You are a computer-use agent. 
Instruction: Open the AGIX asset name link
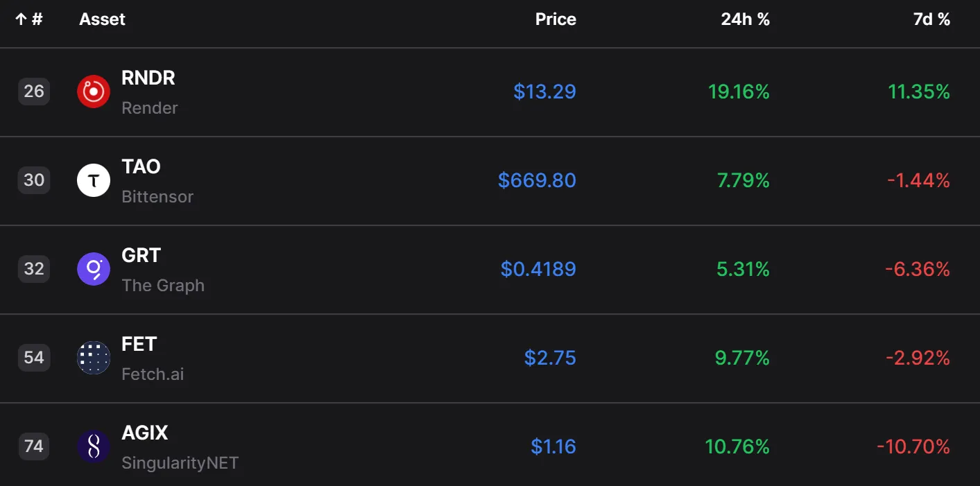point(145,433)
